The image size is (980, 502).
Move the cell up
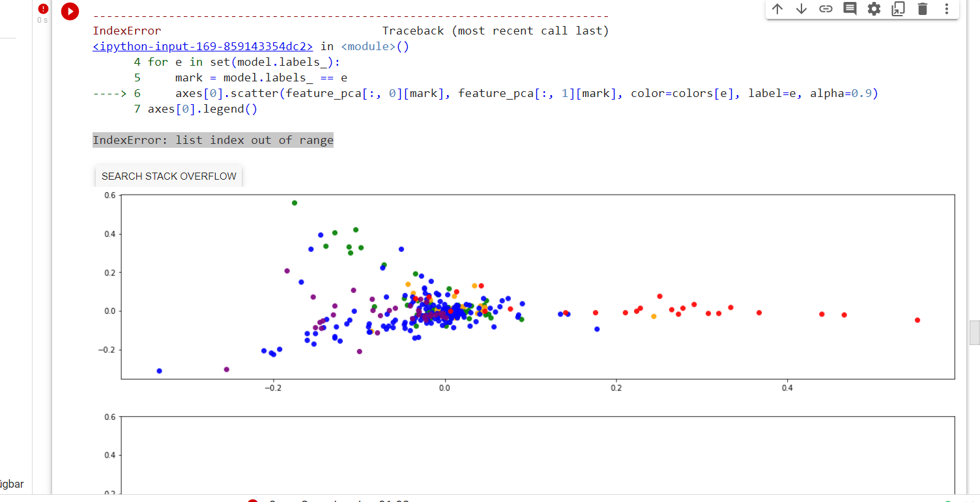pos(777,9)
